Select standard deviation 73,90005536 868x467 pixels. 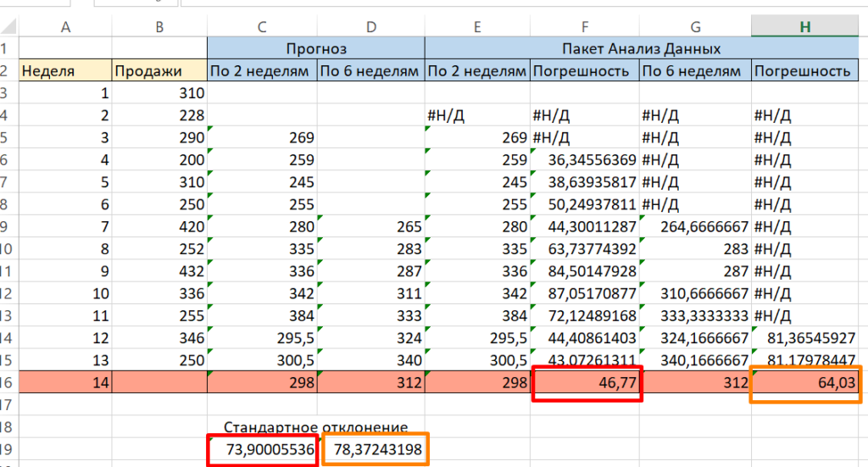click(x=263, y=449)
